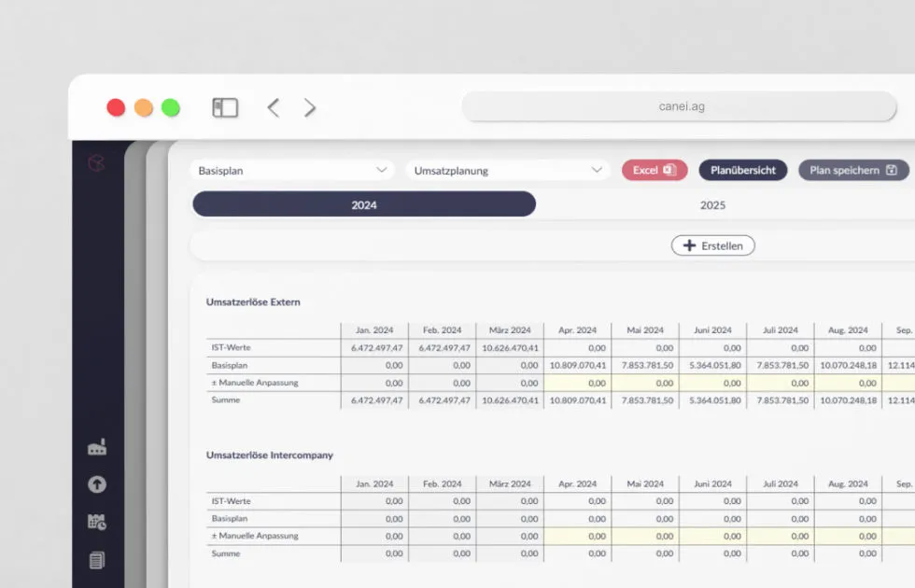Click the upload arrow circle icon
Image resolution: width=915 pixels, height=588 pixels.
(x=97, y=484)
